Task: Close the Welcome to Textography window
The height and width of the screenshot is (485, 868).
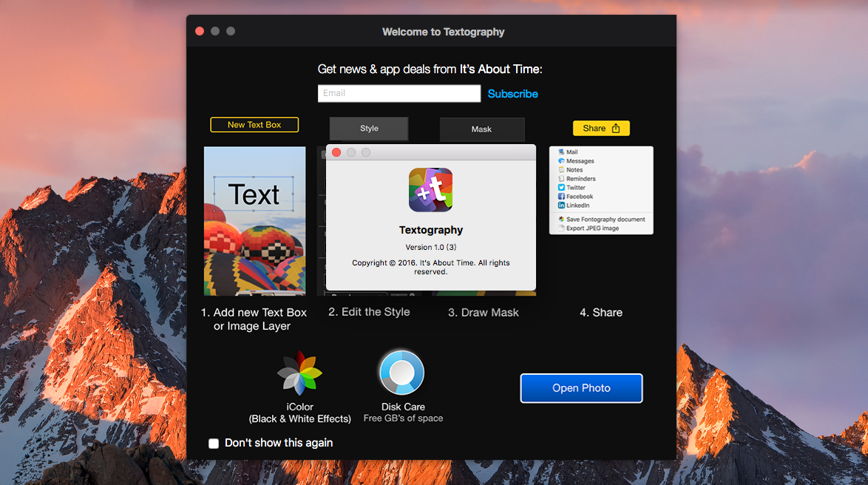Action: (x=200, y=31)
